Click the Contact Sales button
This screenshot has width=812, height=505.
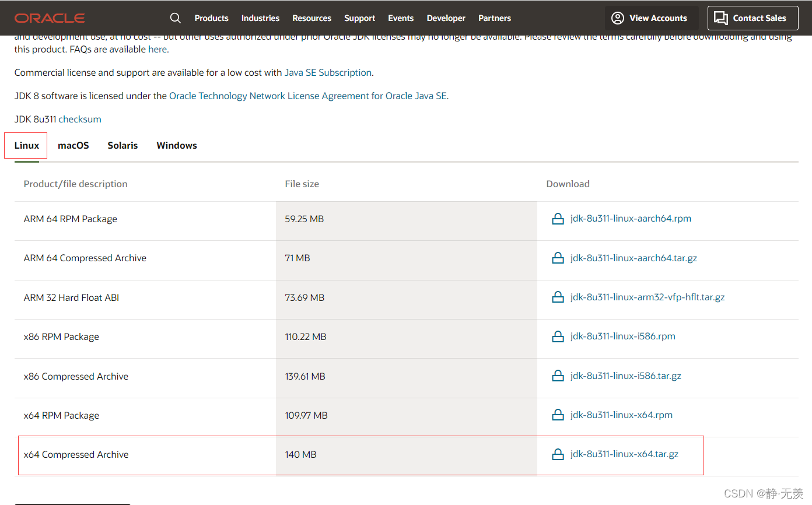click(752, 18)
